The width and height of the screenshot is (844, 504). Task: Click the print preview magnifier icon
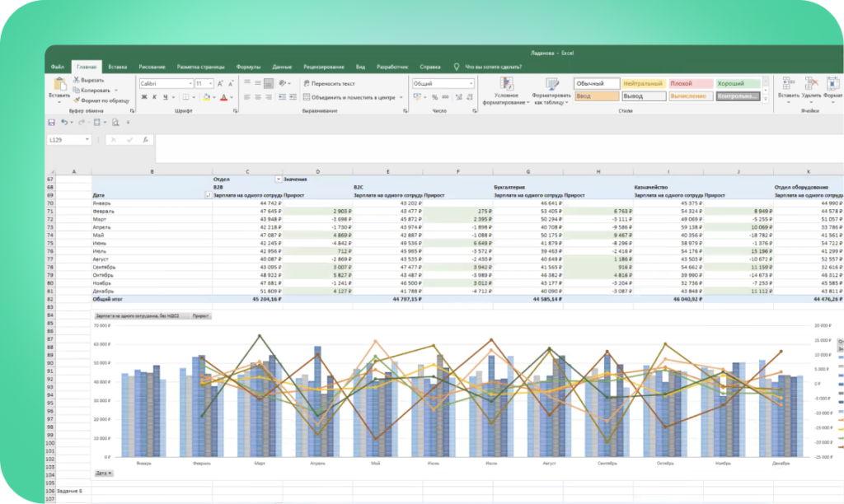point(115,122)
